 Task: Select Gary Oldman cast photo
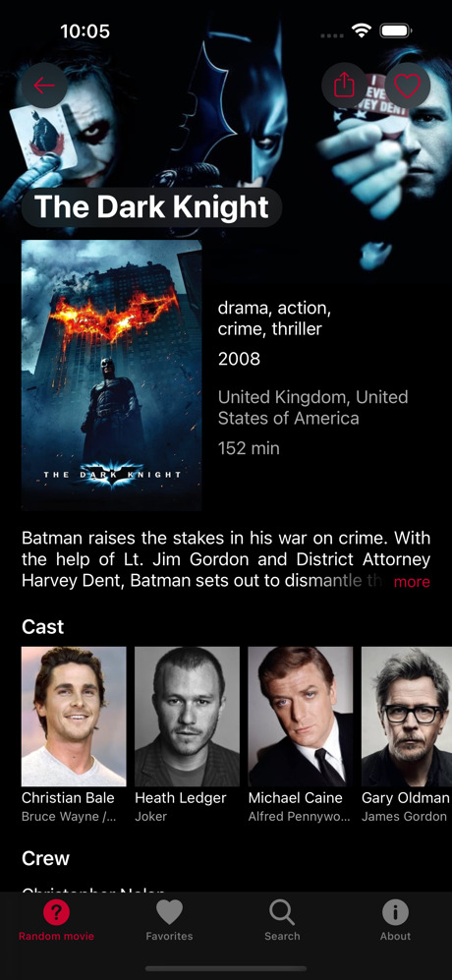[407, 717]
